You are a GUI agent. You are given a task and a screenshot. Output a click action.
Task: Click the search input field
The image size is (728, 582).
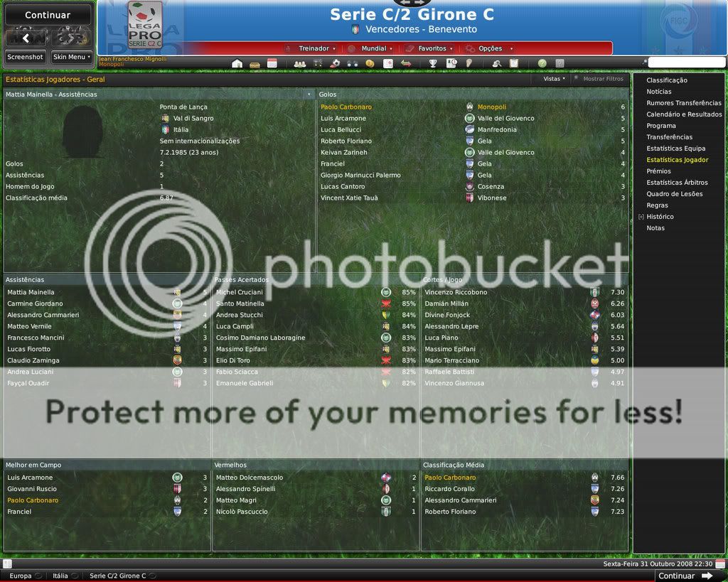(686, 63)
